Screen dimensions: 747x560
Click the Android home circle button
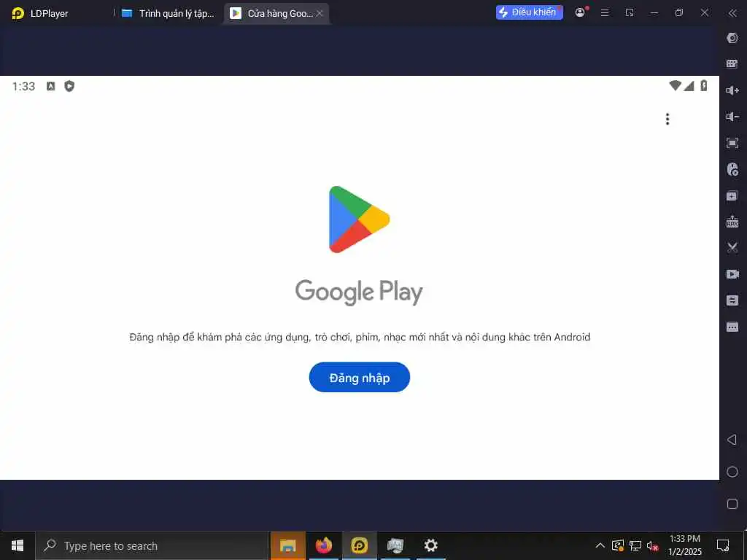coord(732,472)
